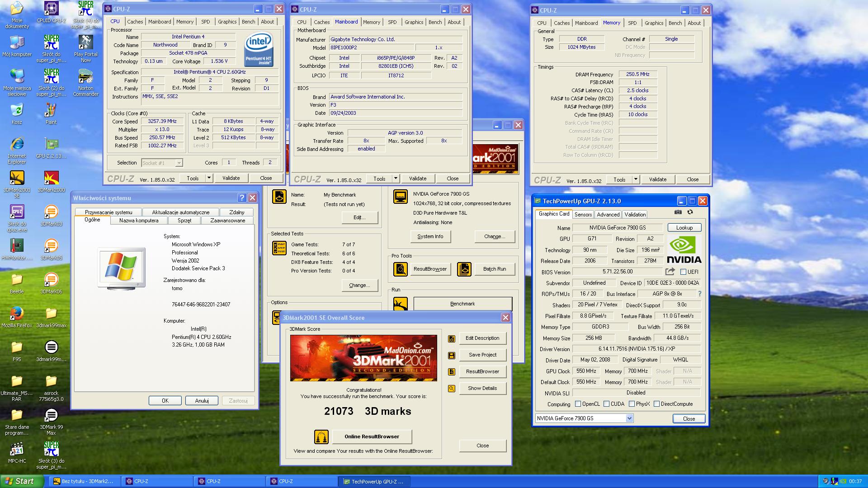Click the help question mark in Właściwości systemu
This screenshot has height=488, width=868.
242,198
